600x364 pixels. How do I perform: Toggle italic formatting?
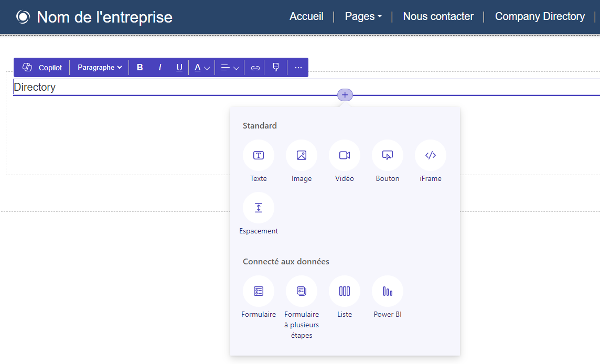click(159, 67)
